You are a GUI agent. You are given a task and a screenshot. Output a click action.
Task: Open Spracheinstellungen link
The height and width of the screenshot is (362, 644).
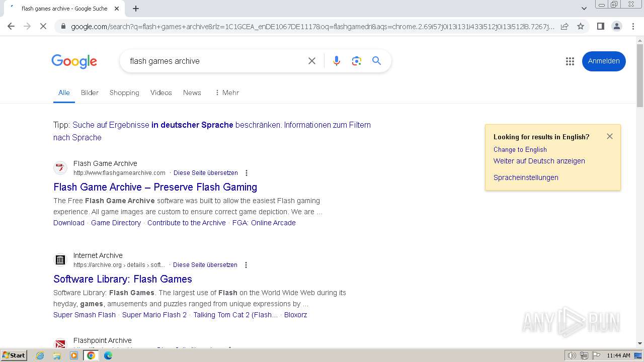coord(526,177)
